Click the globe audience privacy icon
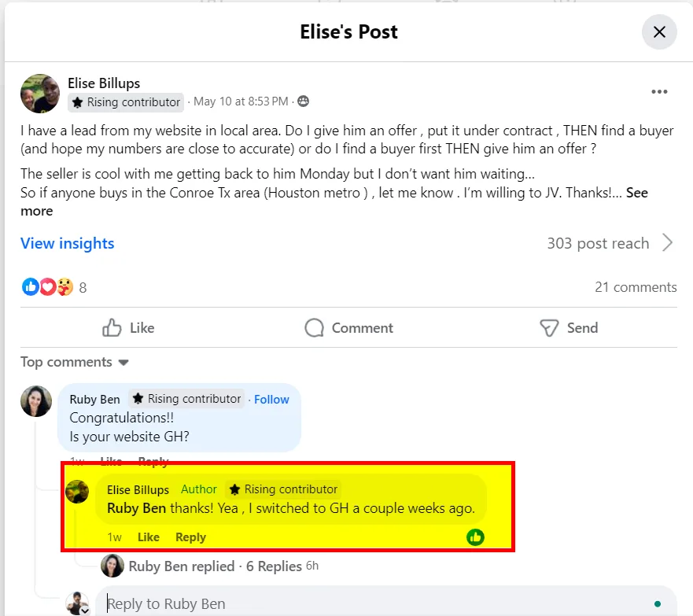The height and width of the screenshot is (616, 693). (x=303, y=101)
